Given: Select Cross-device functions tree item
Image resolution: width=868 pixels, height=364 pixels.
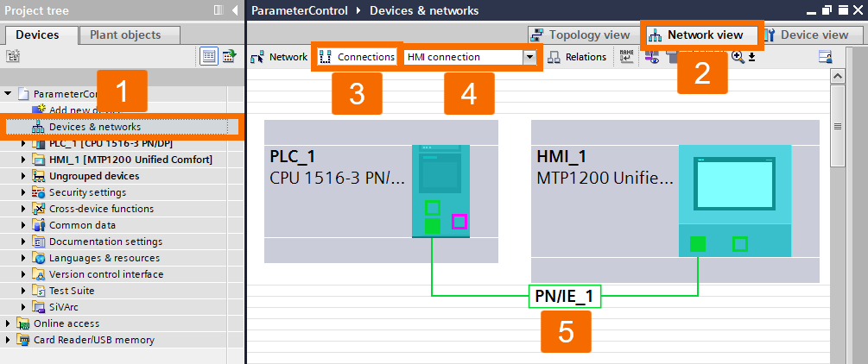Looking at the screenshot, I should click(101, 209).
